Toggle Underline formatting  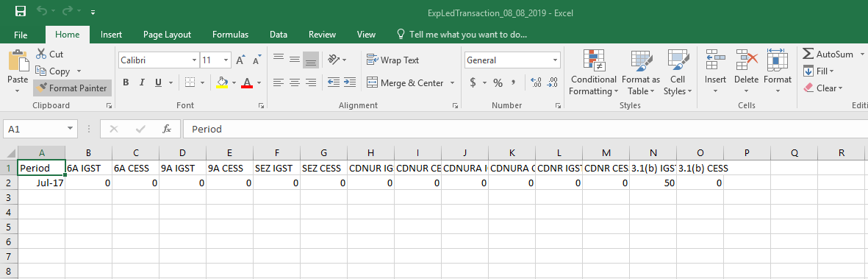pyautogui.click(x=158, y=82)
